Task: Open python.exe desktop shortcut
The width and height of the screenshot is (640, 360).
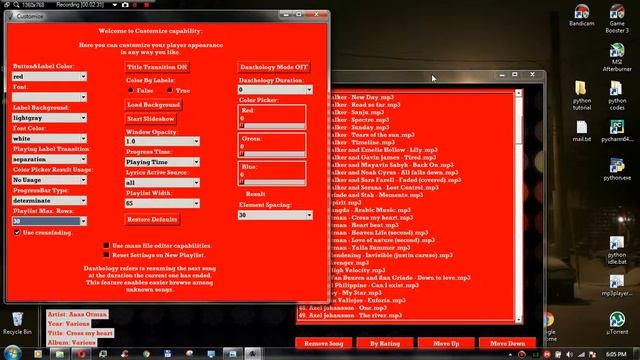Action: click(x=617, y=169)
